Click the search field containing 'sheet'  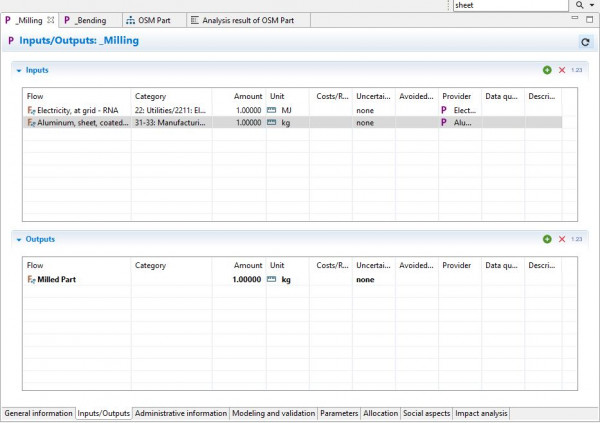pos(510,5)
